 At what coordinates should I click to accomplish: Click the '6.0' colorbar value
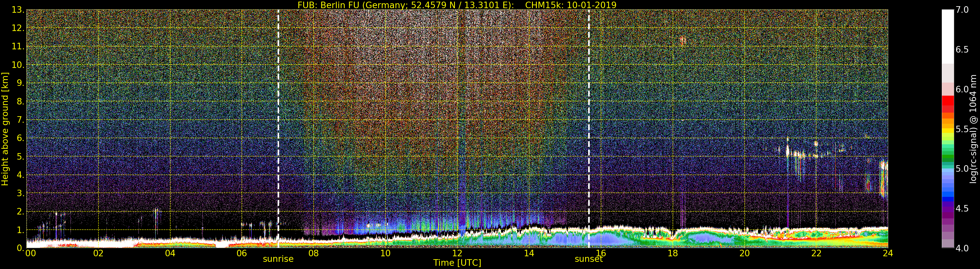(962, 89)
